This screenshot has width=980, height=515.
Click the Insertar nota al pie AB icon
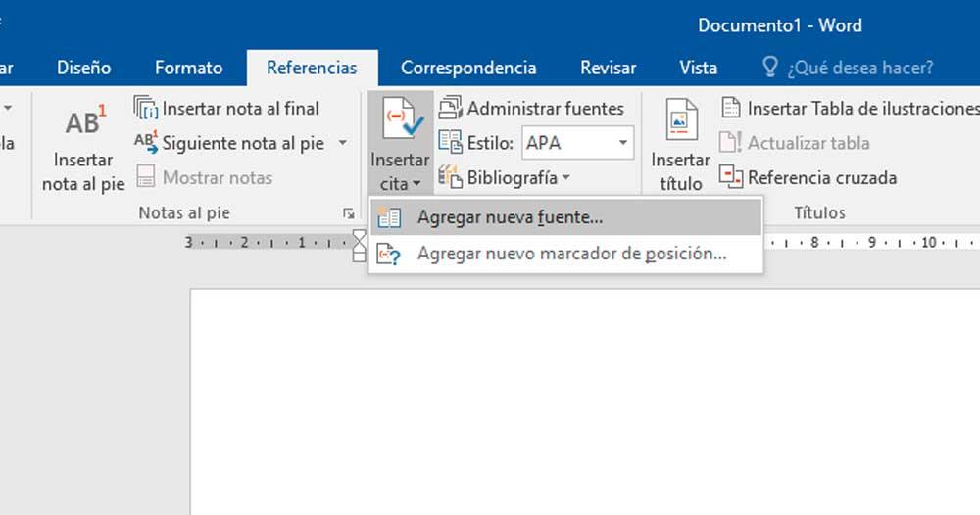tap(85, 121)
